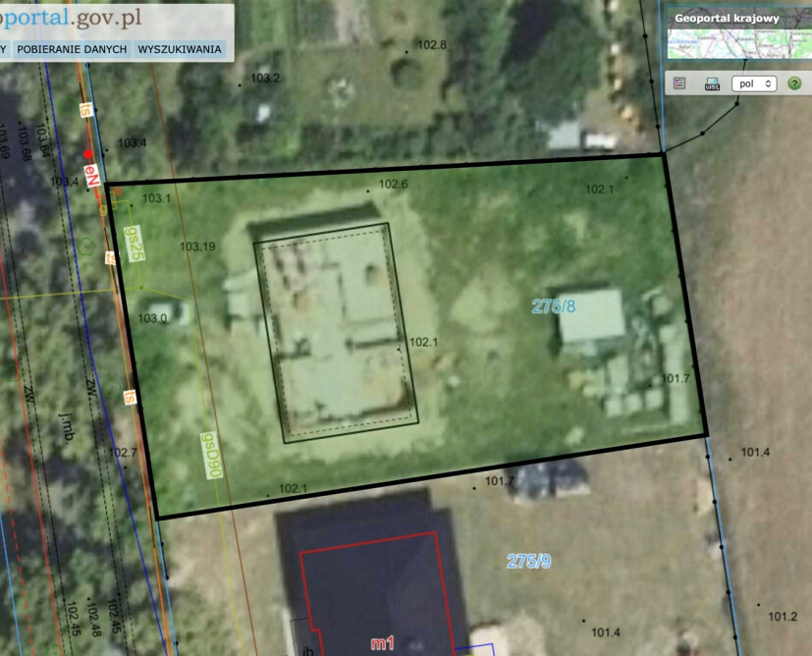Click the gsD90 gas line label

(212, 456)
